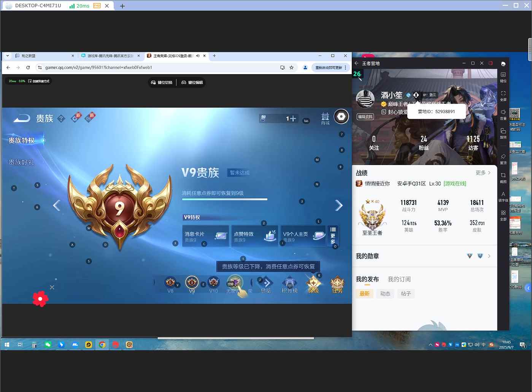
Task: Click the 音量 volume icon in emulator sidebar
Action: point(503,114)
